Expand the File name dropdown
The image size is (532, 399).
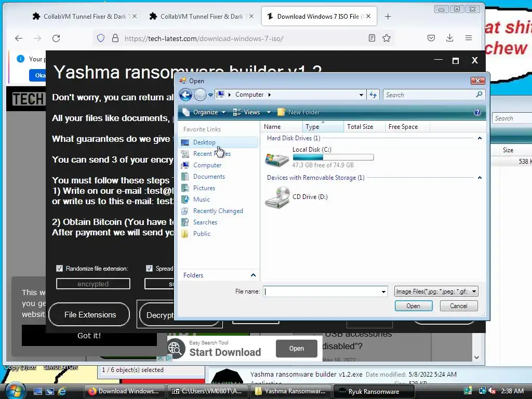coord(383,291)
